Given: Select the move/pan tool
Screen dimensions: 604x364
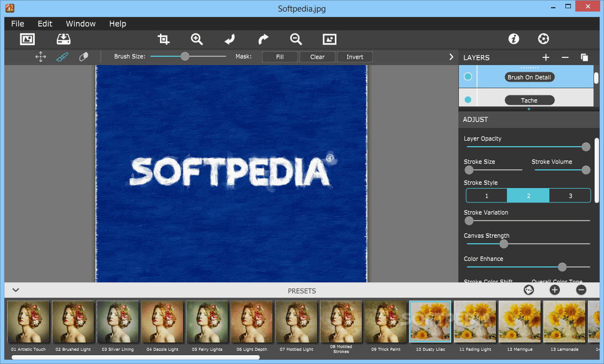Looking at the screenshot, I should 40,57.
